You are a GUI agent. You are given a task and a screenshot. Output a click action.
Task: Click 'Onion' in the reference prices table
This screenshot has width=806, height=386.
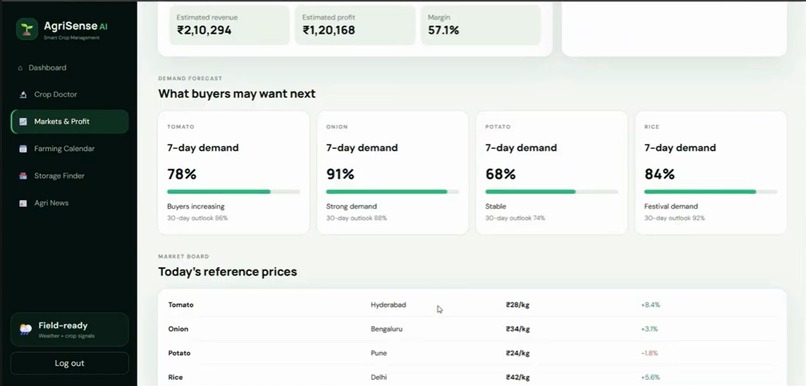[x=178, y=329]
